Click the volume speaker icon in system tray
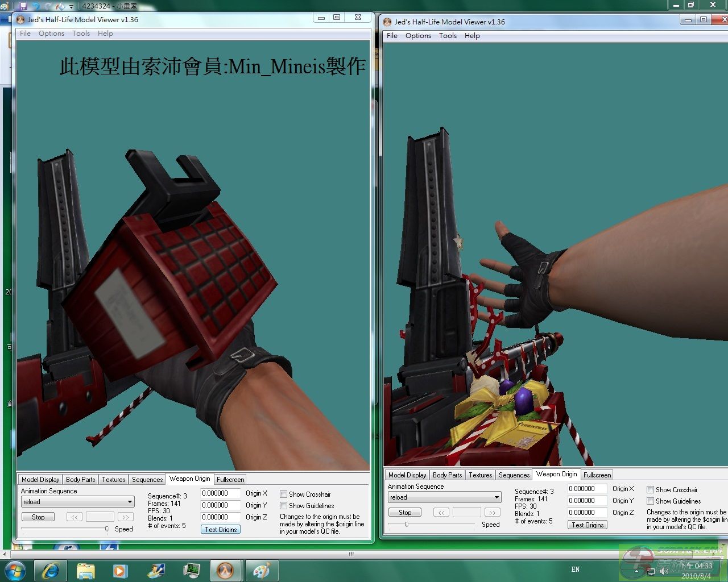This screenshot has width=728, height=582. click(x=664, y=571)
